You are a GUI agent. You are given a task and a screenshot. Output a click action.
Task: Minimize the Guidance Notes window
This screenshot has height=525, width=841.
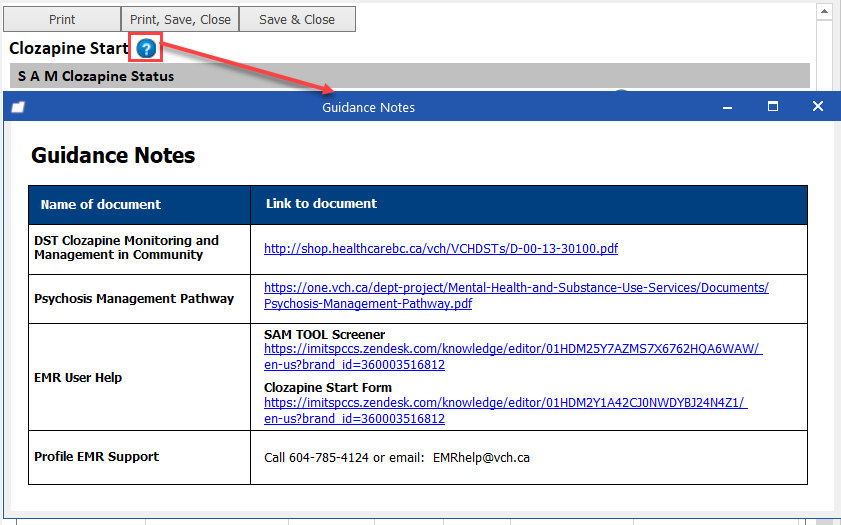tap(727, 106)
